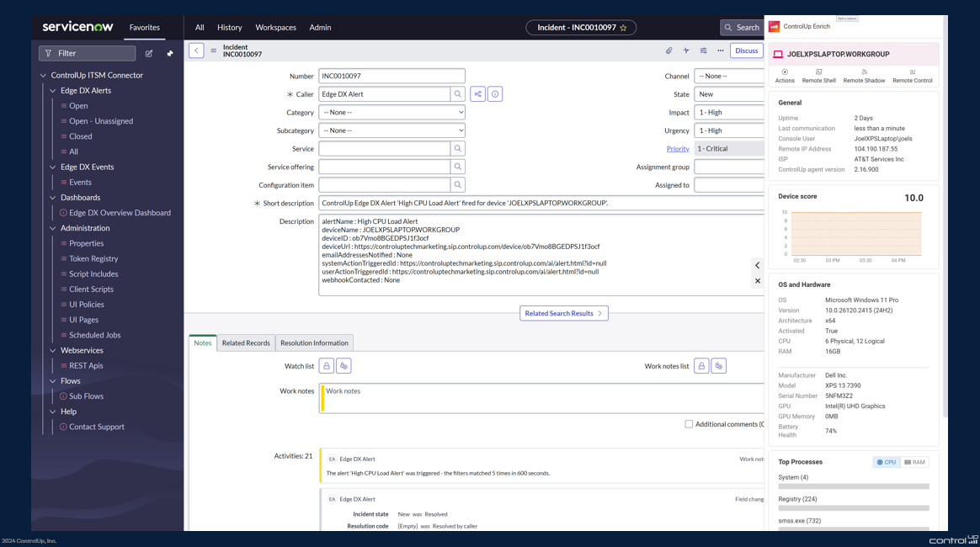Viewport: 980px width, 547px height.
Task: Switch to the Related Records tab
Action: [x=246, y=343]
